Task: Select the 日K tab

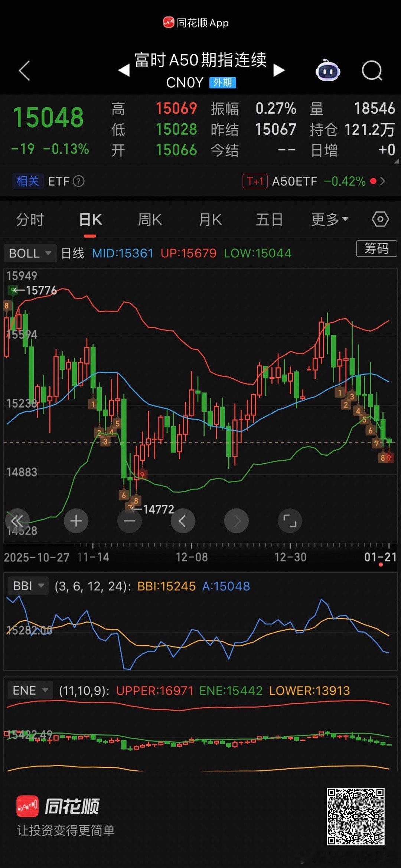Action: [90, 219]
